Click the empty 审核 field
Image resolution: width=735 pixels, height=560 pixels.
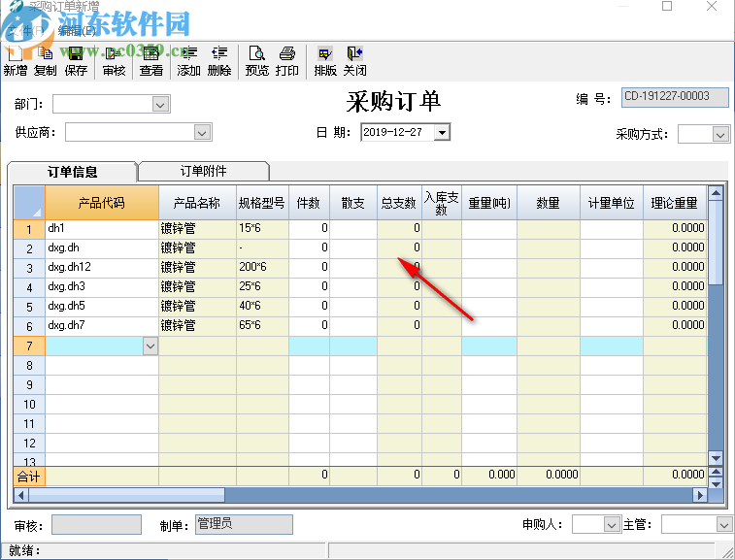click(96, 524)
